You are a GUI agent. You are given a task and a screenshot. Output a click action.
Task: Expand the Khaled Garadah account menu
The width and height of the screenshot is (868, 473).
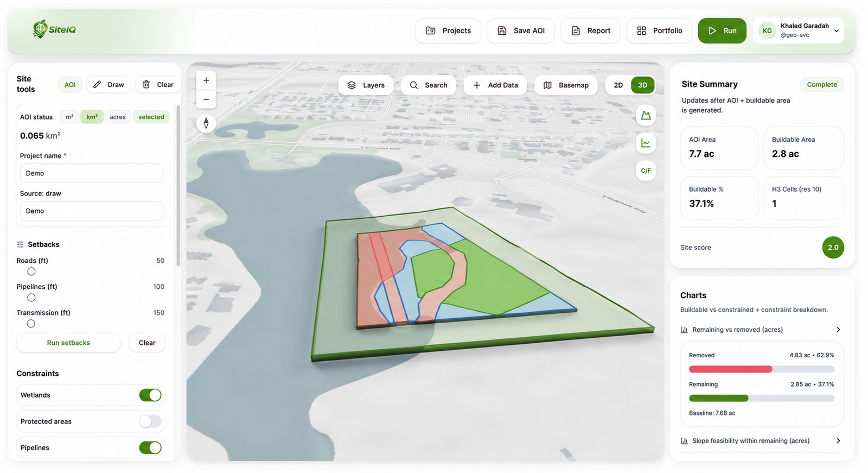point(836,31)
